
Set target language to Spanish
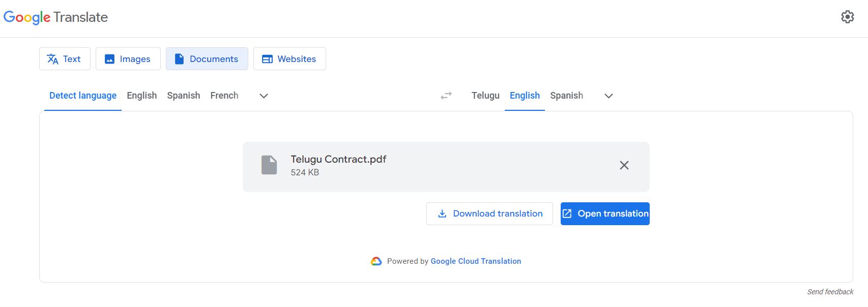click(x=566, y=95)
